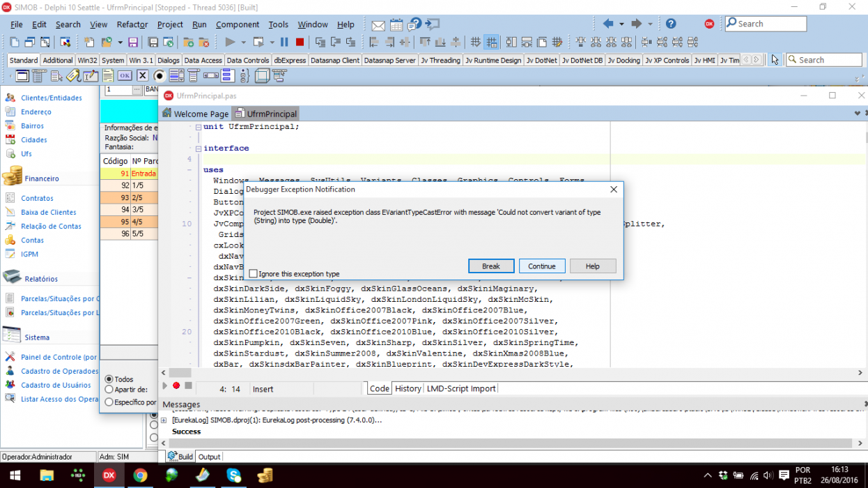Click the Break button in the dialog

pyautogui.click(x=491, y=266)
